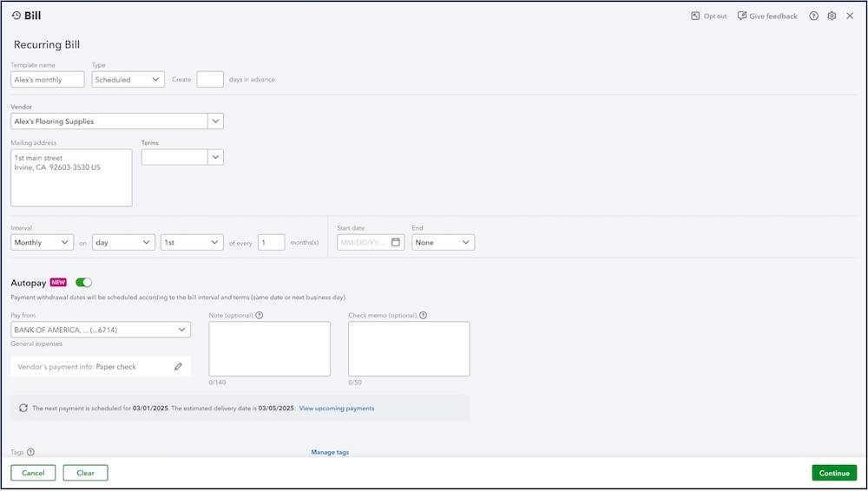This screenshot has width=868, height=491.
Task: Click the refresh icon next to next payment
Action: coord(23,408)
